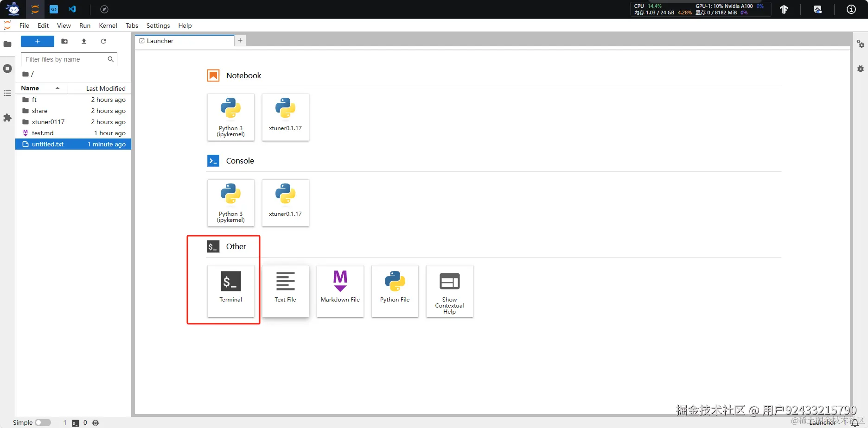Select the ft folder
Image resolution: width=868 pixels, height=428 pixels.
[73, 100]
